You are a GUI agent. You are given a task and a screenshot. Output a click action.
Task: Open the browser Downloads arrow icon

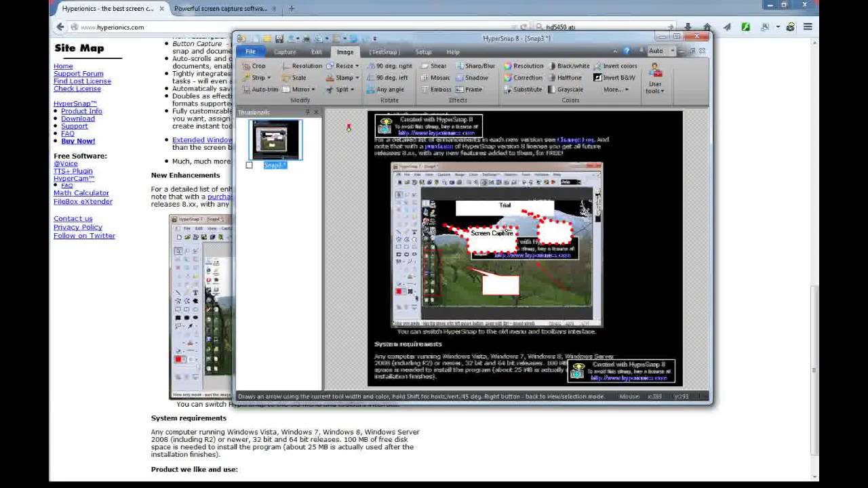point(688,27)
